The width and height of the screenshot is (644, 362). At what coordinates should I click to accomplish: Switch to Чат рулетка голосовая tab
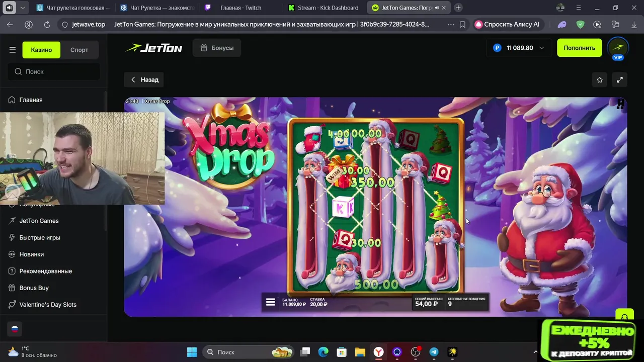pos(73,8)
